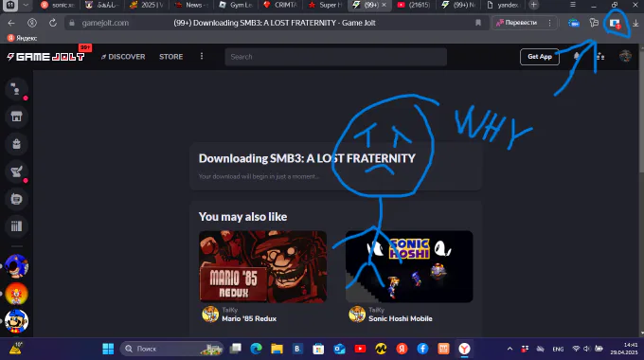
Task: Open the Mario community avatar in sidebar
Action: click(x=16, y=321)
